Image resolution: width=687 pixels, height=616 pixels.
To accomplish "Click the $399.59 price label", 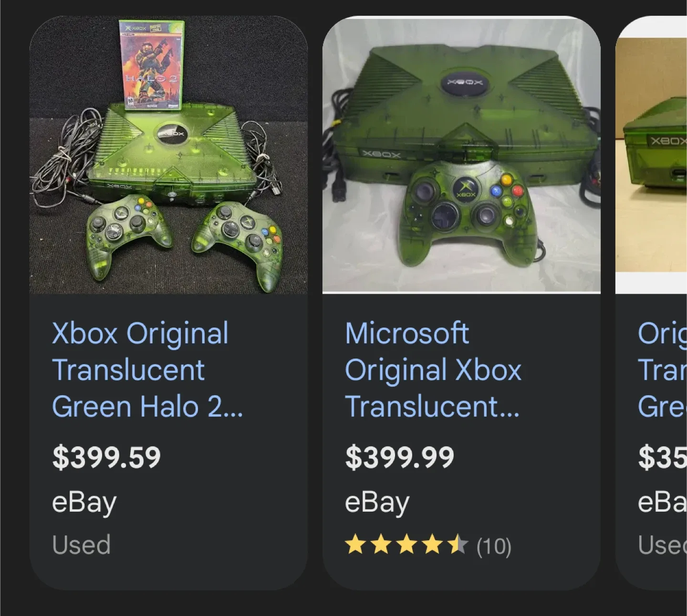I will click(106, 457).
